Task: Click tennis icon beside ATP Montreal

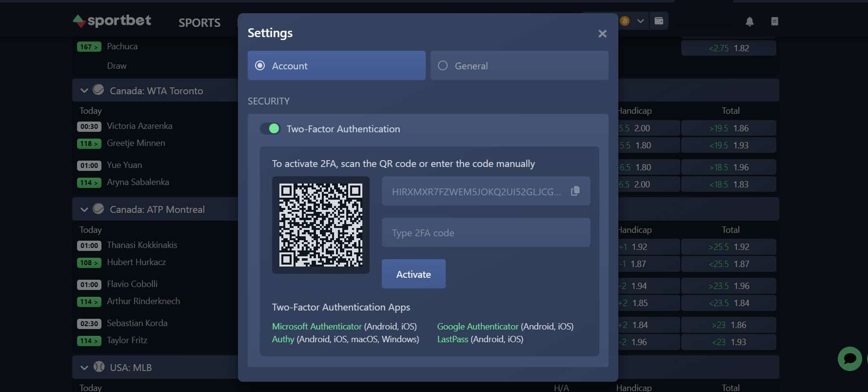Action: (99, 209)
